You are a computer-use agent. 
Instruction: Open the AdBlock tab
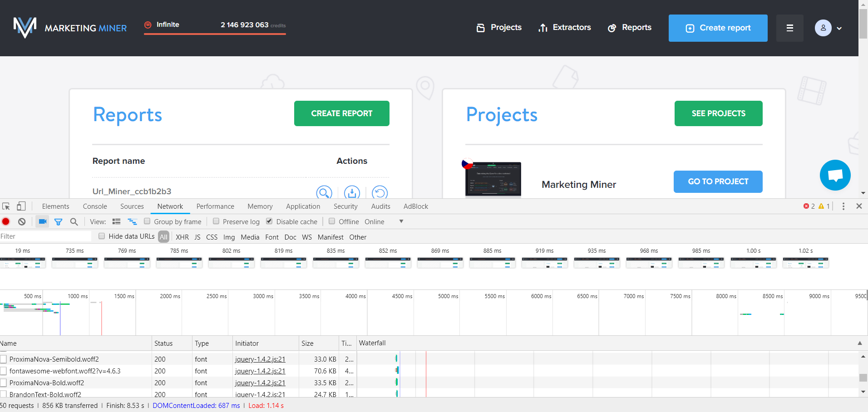(x=416, y=206)
